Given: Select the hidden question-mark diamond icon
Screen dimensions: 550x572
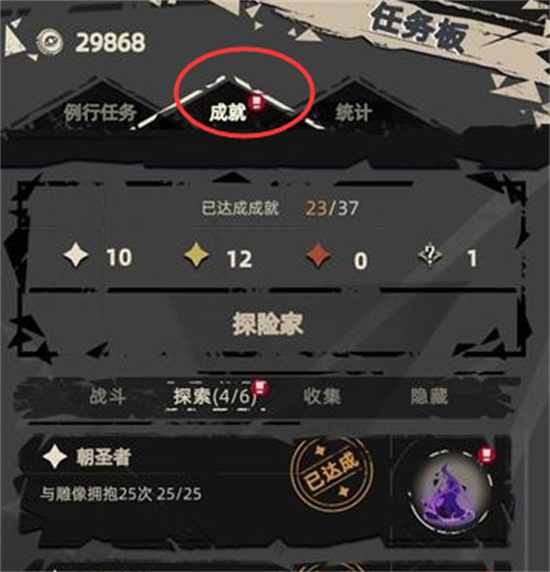Looking at the screenshot, I should pos(430,255).
